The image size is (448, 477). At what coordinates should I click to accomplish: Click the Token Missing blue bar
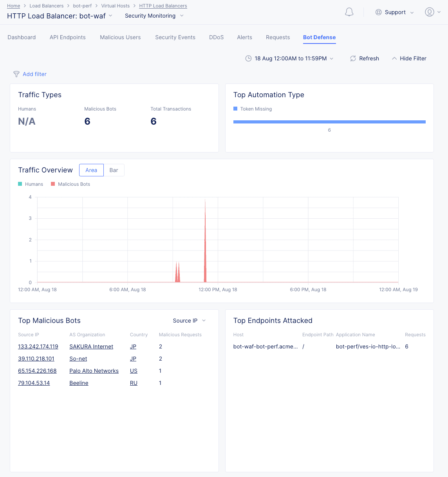[x=329, y=122]
